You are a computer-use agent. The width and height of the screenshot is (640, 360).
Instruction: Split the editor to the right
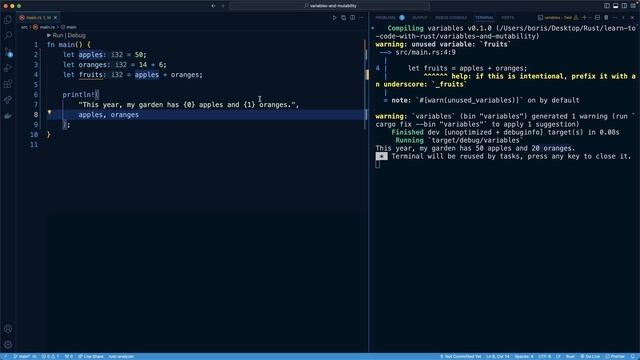(352, 18)
